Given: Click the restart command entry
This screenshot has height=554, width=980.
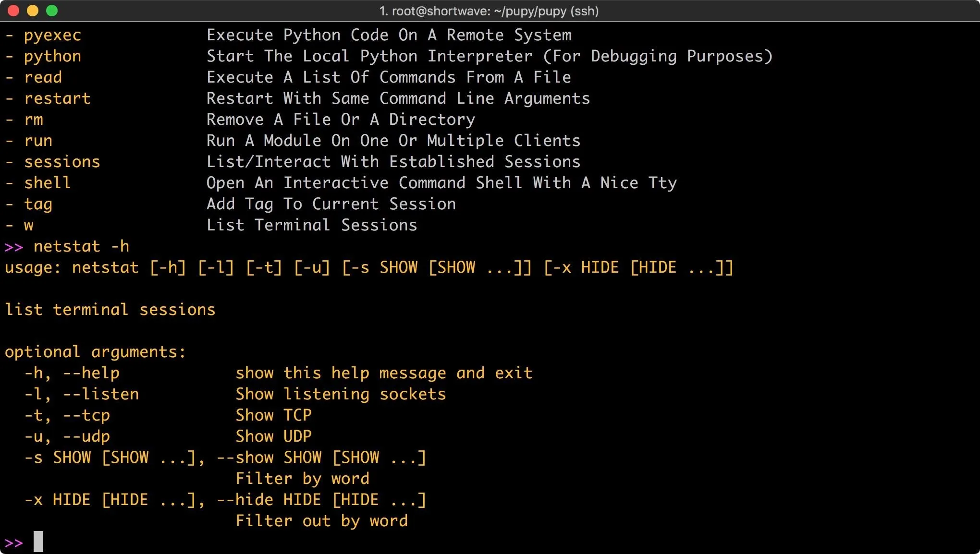Looking at the screenshot, I should coord(57,98).
